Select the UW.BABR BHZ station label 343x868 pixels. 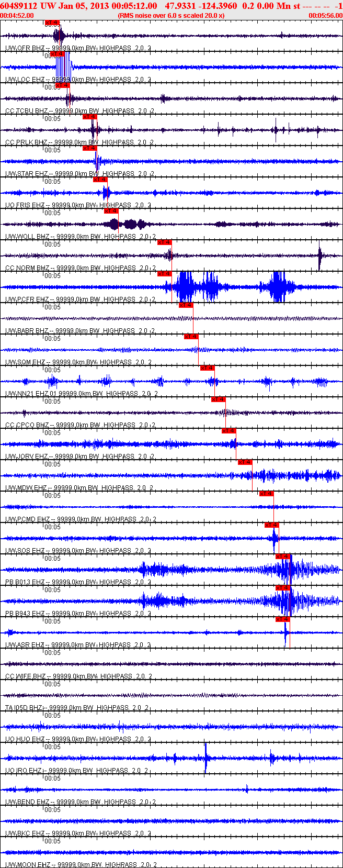(x=80, y=331)
